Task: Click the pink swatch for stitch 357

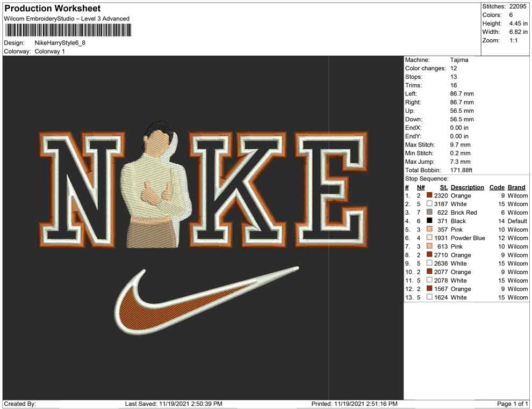Action: pos(429,229)
